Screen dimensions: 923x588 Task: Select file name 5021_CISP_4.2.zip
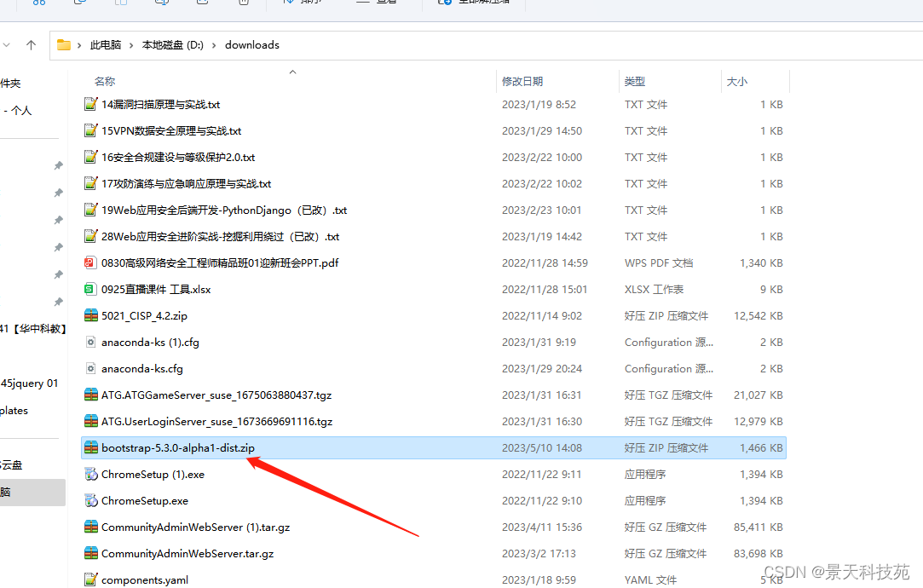[144, 315]
